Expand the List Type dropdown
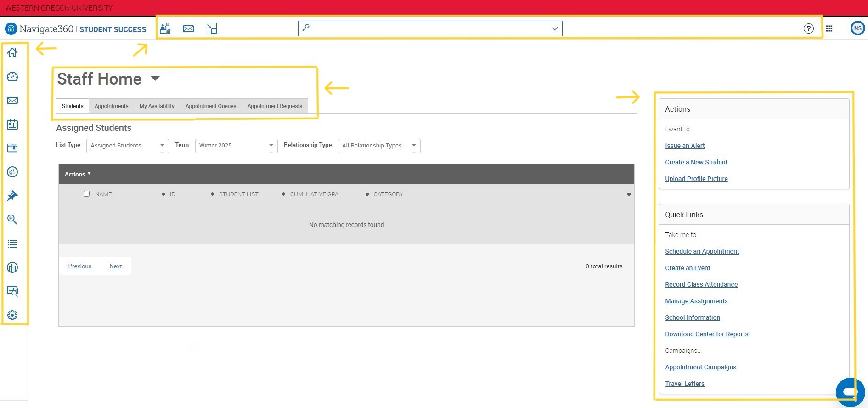This screenshot has height=408, width=868. coord(127,146)
